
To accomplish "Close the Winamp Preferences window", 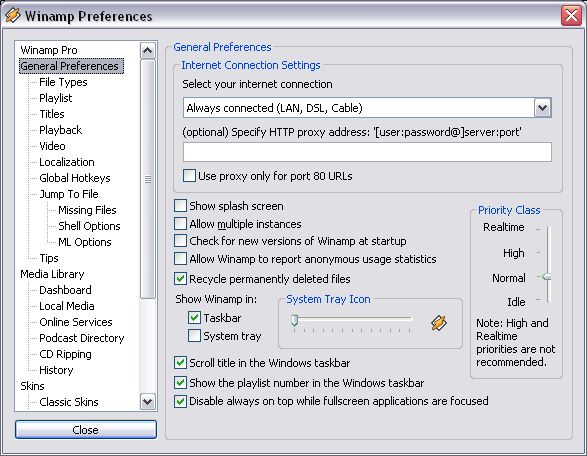I will click(x=571, y=16).
